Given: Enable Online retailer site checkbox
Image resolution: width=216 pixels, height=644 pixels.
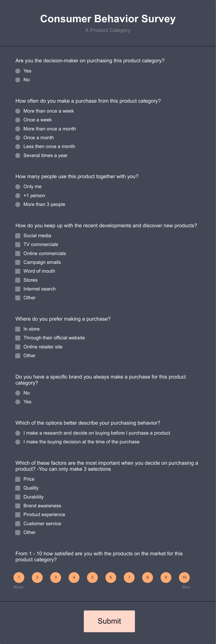Looking at the screenshot, I should 18,347.
